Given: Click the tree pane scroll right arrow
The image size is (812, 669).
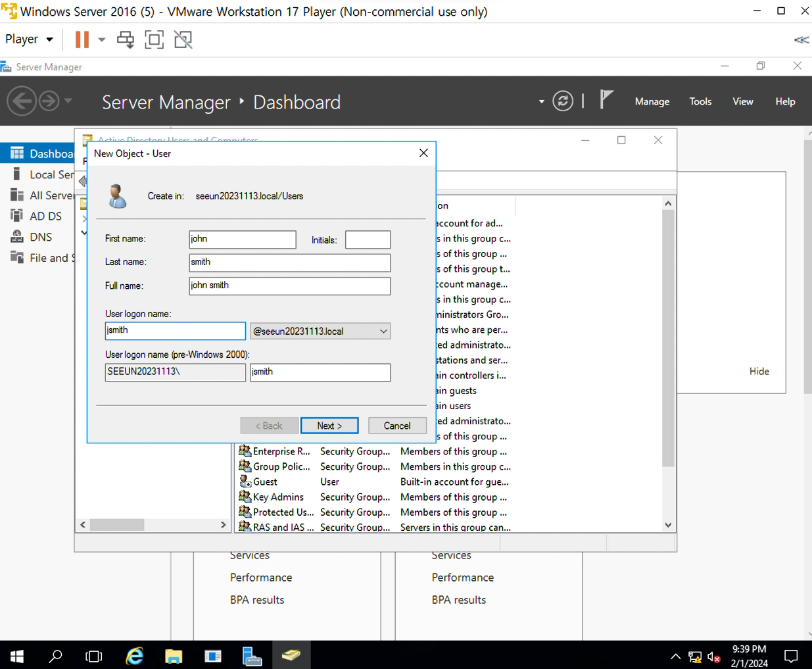Looking at the screenshot, I should coord(223,525).
